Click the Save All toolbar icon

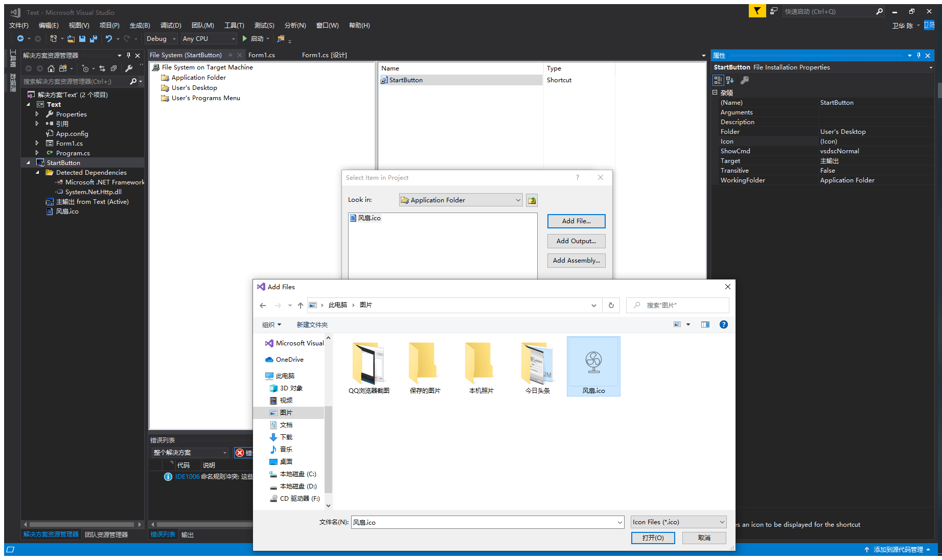click(93, 38)
